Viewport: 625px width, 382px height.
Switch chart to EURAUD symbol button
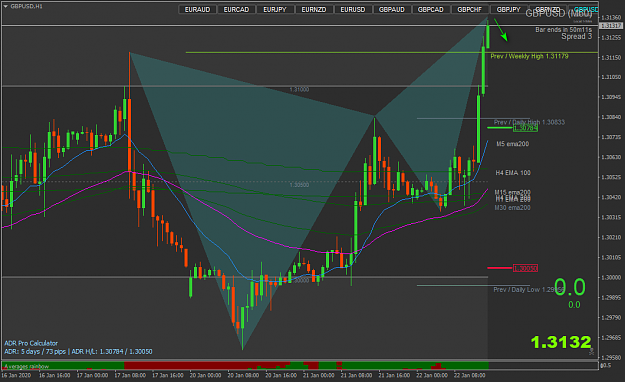(x=198, y=10)
